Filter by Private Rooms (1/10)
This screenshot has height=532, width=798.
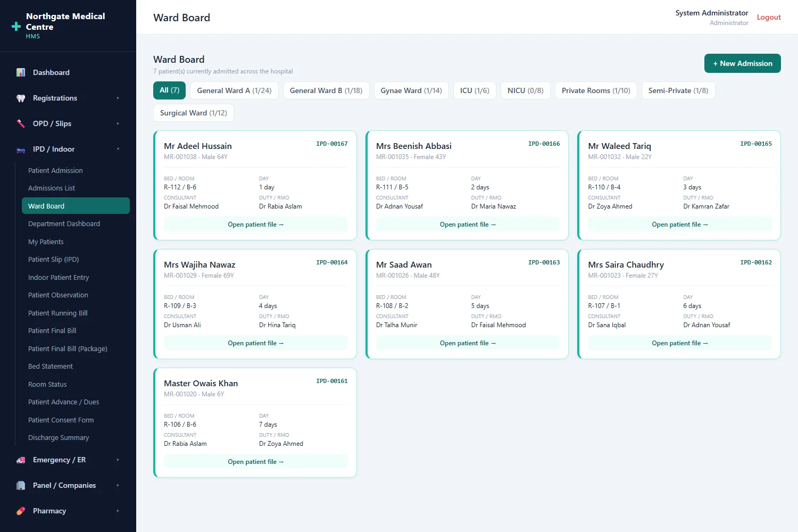tap(596, 90)
